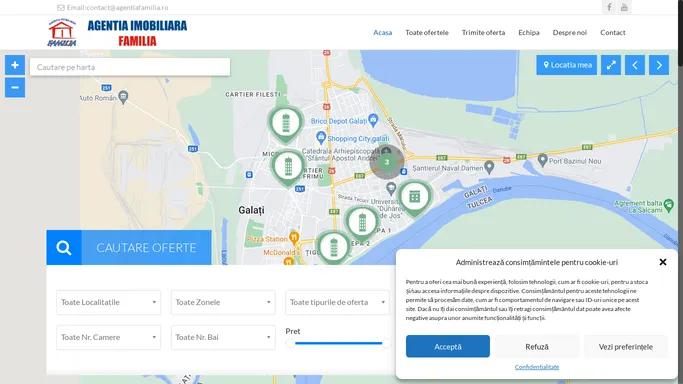The height and width of the screenshot is (384, 683).
Task: Open Despre noi menu item
Action: (x=570, y=33)
